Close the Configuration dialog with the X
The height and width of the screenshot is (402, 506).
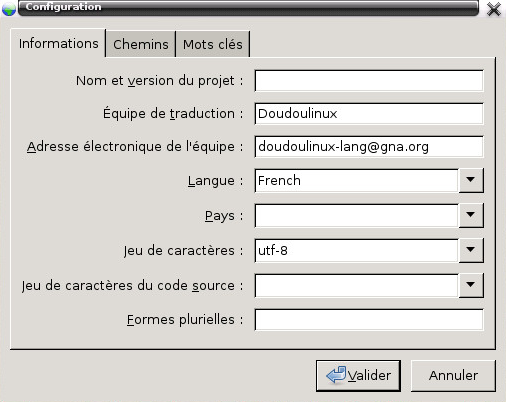(494, 9)
